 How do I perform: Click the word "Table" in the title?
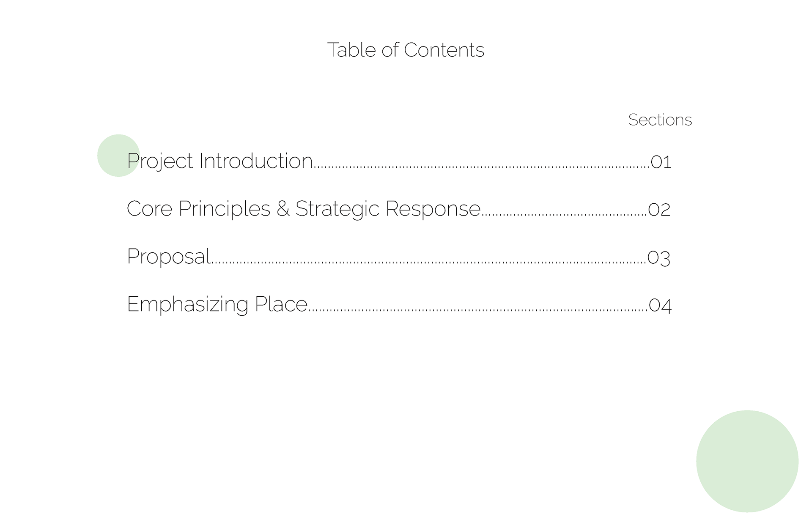(x=351, y=50)
